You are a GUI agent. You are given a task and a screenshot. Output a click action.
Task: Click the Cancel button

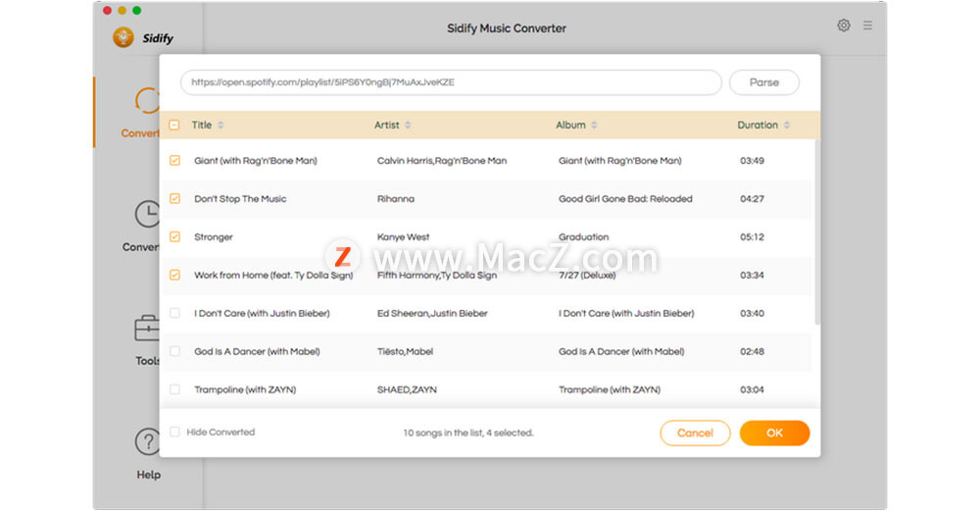[695, 433]
